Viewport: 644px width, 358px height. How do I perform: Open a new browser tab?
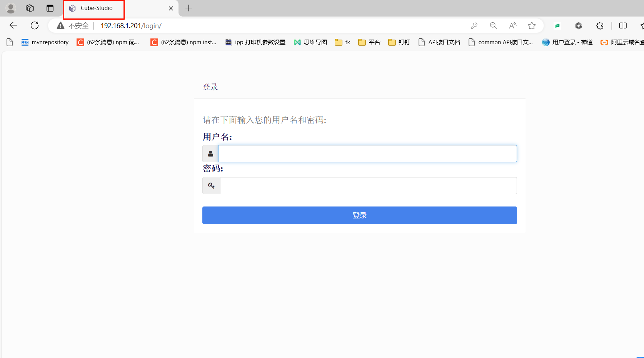(x=189, y=8)
